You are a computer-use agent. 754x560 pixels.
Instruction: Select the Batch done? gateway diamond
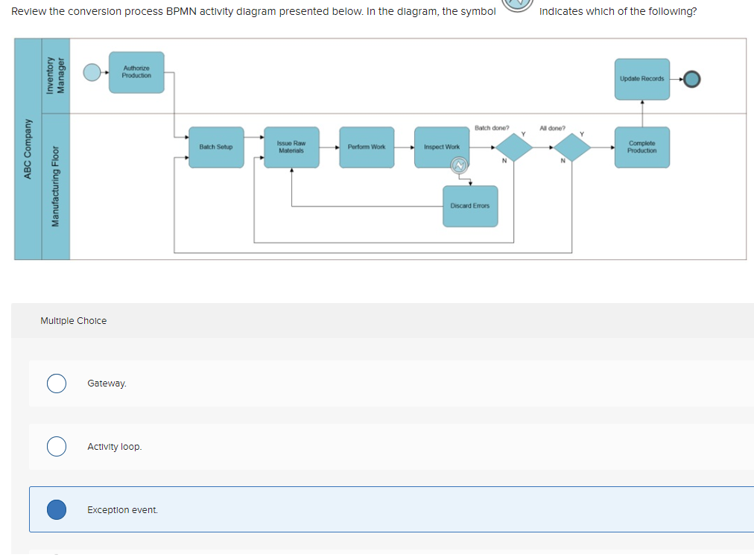pyautogui.click(x=514, y=147)
